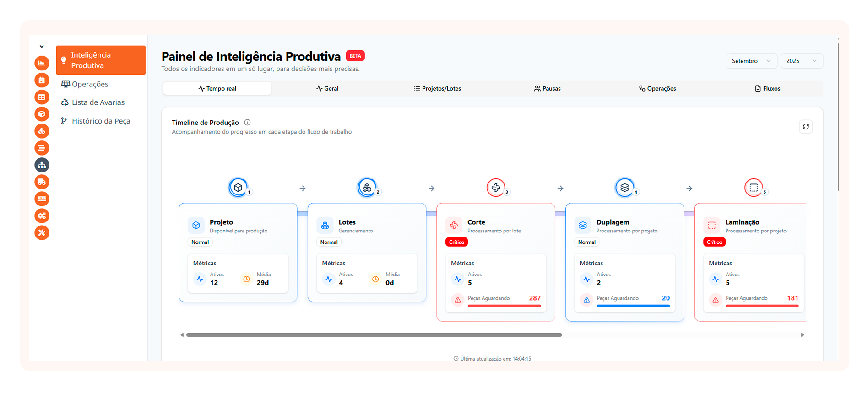868x404 pixels.
Task: Click the wrench tools sidebar icon
Action: click(x=42, y=233)
